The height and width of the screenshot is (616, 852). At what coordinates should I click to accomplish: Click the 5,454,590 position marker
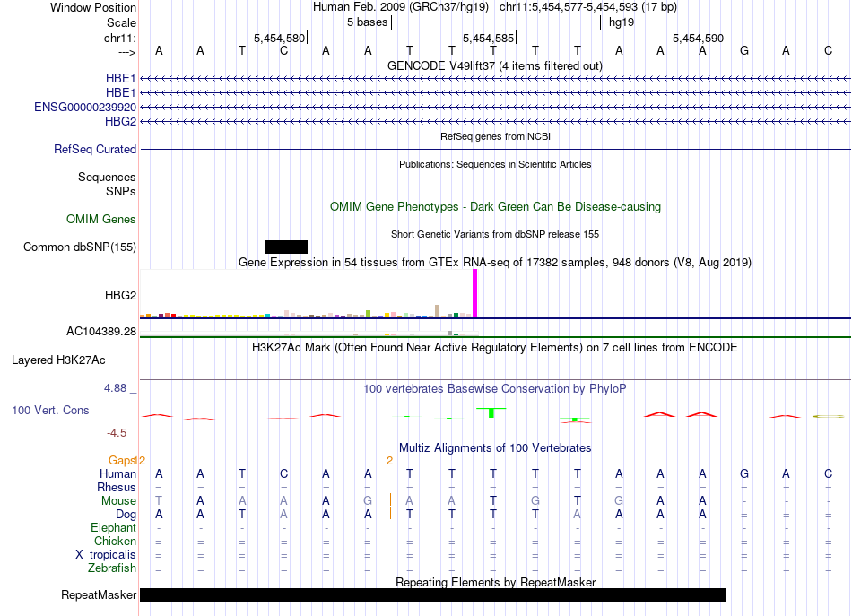700,38
